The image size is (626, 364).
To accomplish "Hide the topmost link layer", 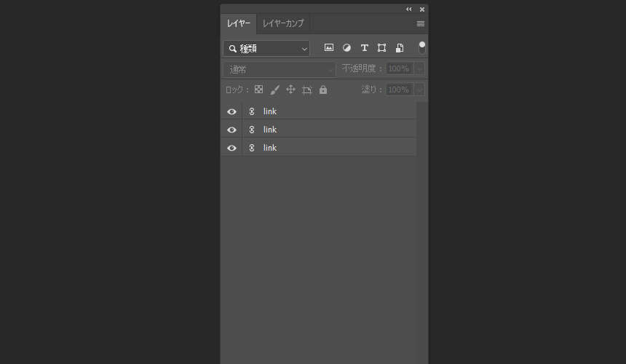I will point(231,111).
